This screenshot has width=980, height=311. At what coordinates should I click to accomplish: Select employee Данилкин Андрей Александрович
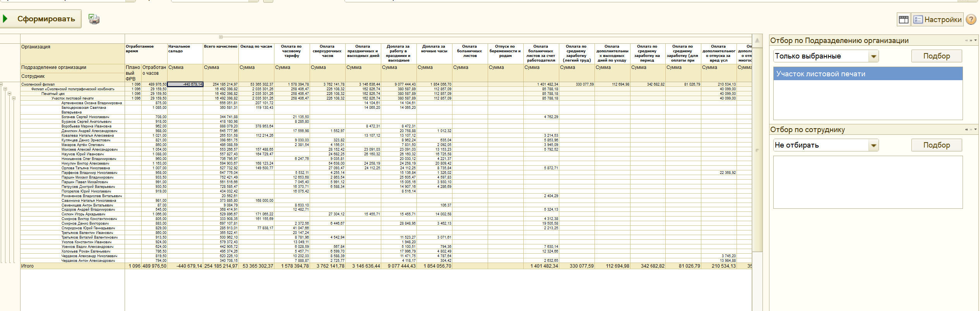click(x=89, y=131)
